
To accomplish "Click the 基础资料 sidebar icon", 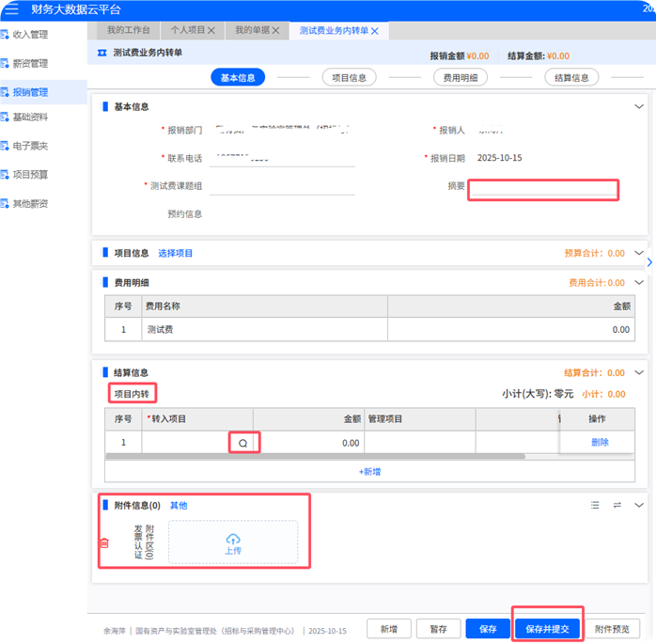I will tap(5, 117).
